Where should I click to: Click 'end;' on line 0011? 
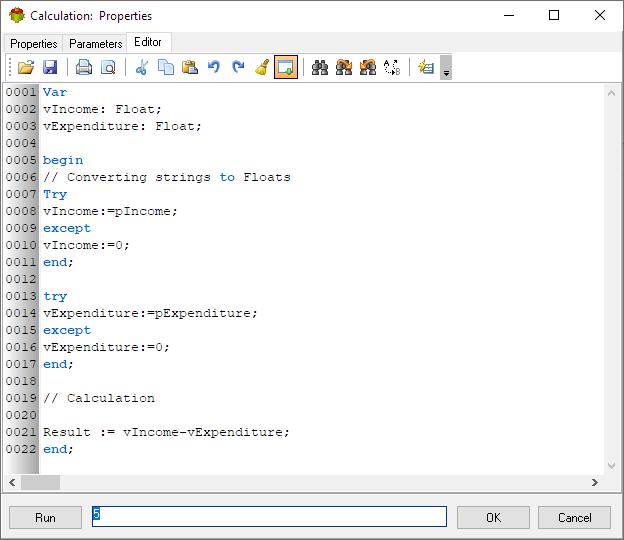pos(58,262)
